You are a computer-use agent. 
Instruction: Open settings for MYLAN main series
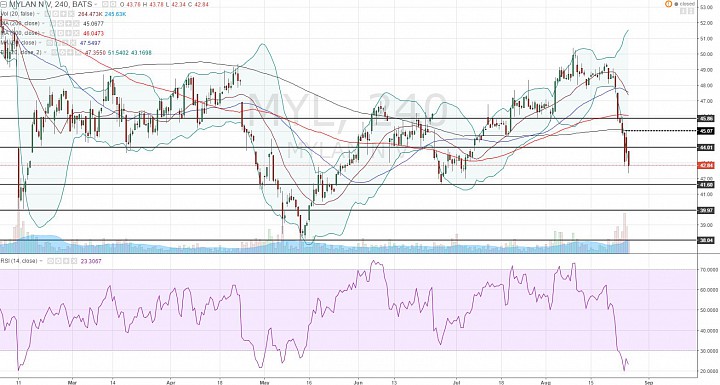[113, 4]
